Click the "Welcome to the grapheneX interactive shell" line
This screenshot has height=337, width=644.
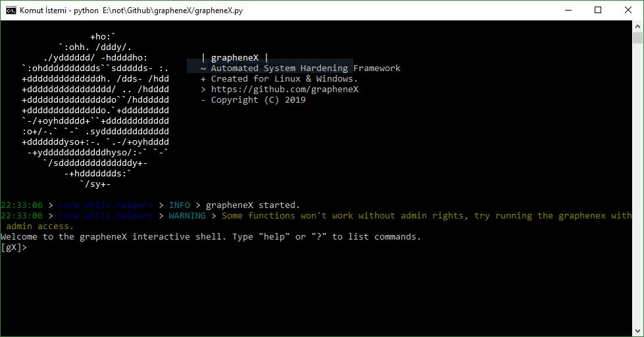tap(211, 237)
